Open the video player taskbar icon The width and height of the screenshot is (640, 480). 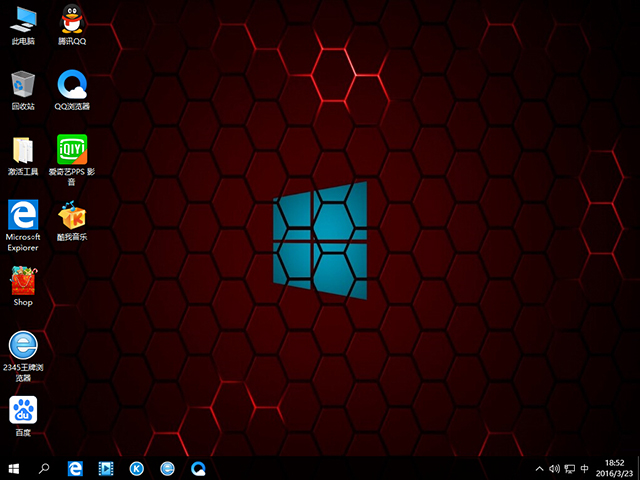105,467
